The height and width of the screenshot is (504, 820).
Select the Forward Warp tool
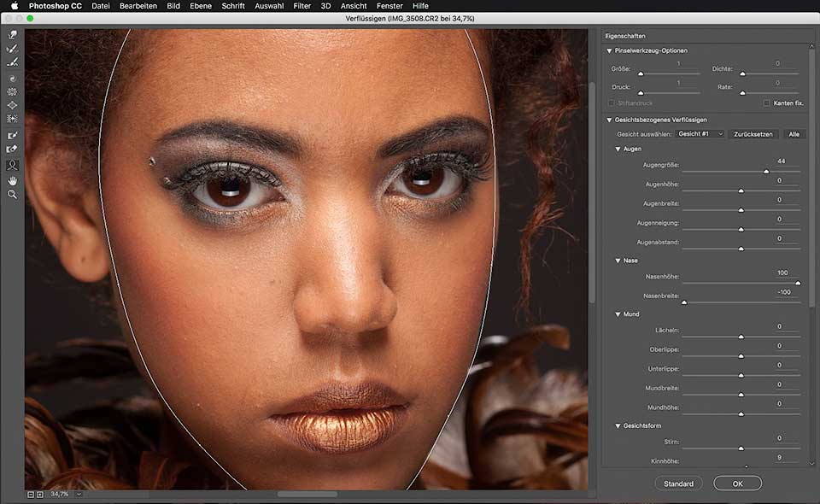click(13, 35)
